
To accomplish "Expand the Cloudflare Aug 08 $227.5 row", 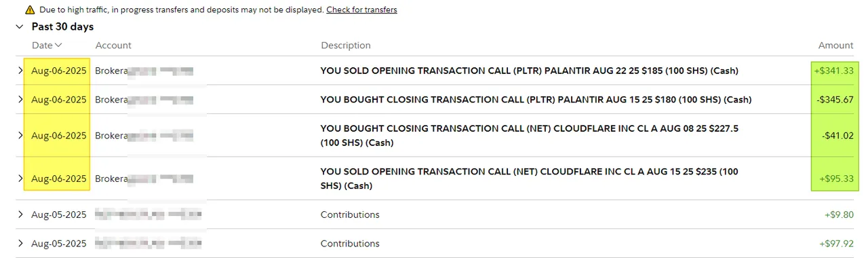I will click(20, 136).
